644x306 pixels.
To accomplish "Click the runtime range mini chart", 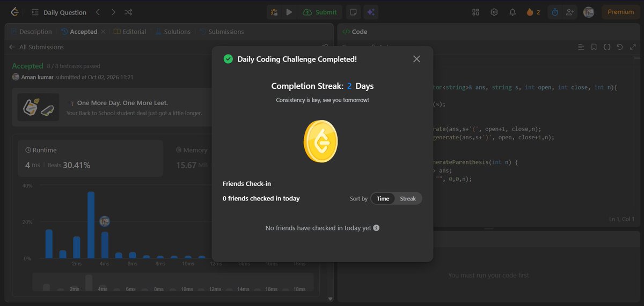I will coord(173,282).
